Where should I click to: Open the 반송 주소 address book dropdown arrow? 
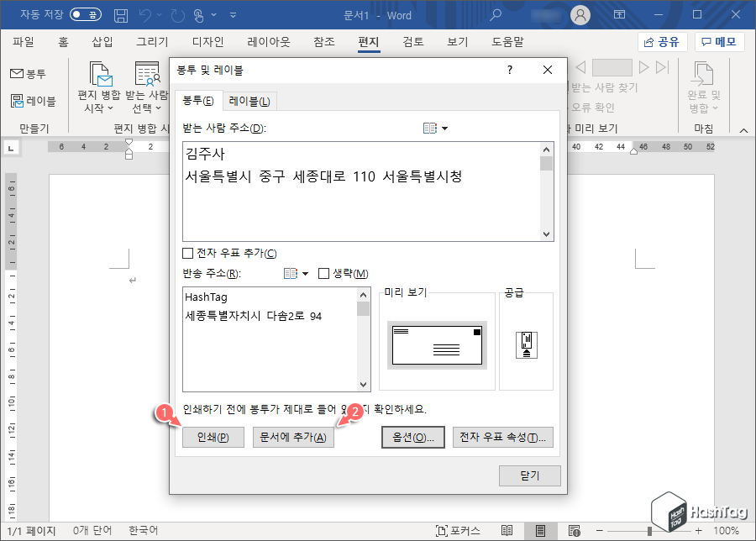[x=305, y=272]
